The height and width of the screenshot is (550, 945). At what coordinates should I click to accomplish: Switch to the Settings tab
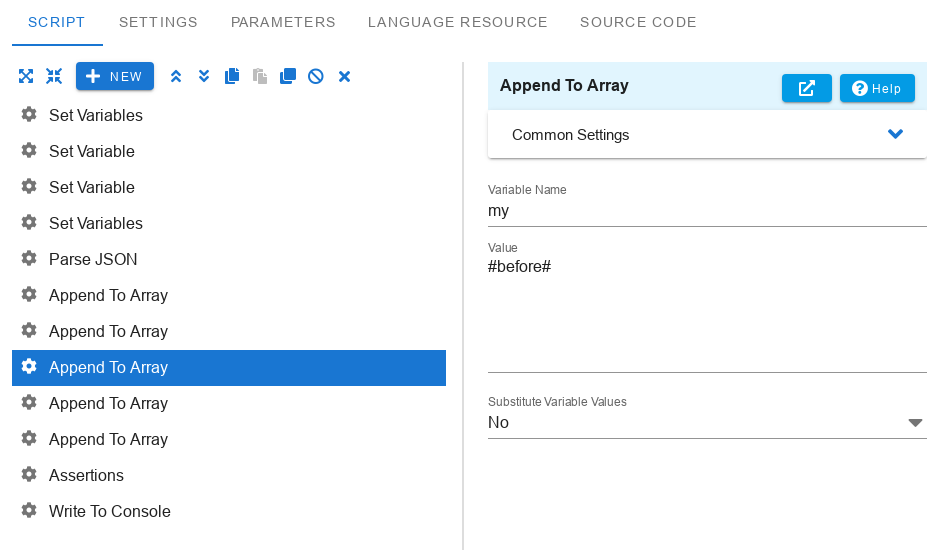[x=158, y=22]
